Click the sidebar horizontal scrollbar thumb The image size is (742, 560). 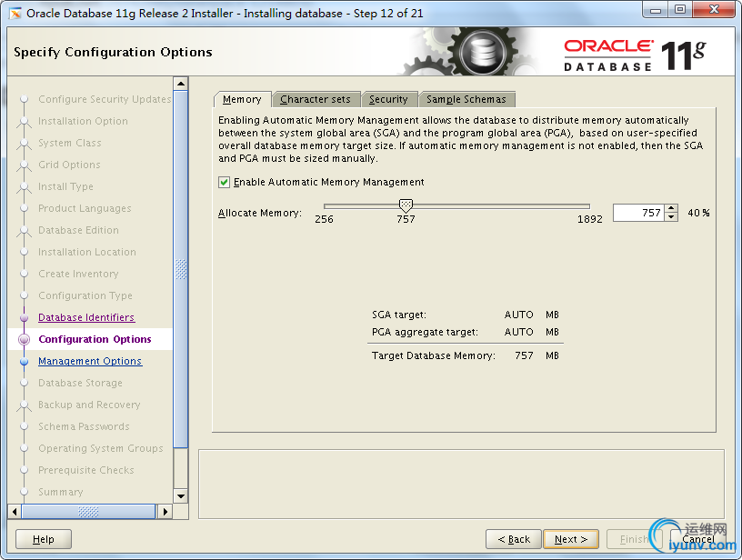[x=88, y=511]
